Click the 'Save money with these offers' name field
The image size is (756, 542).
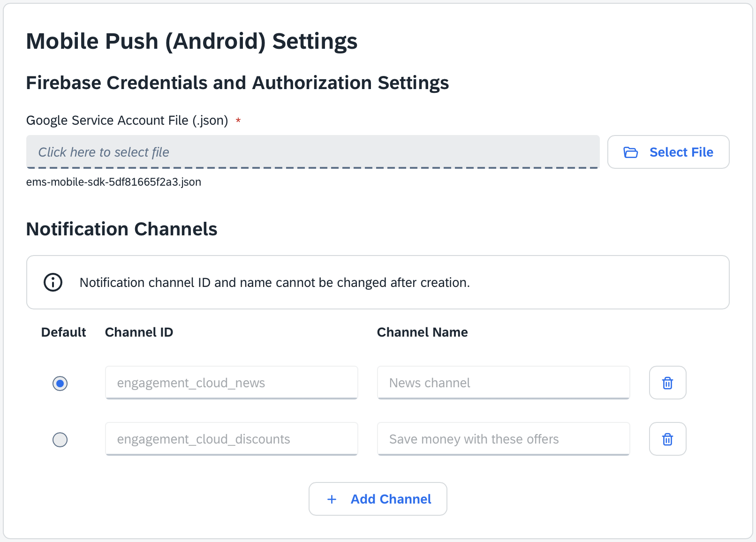click(503, 439)
